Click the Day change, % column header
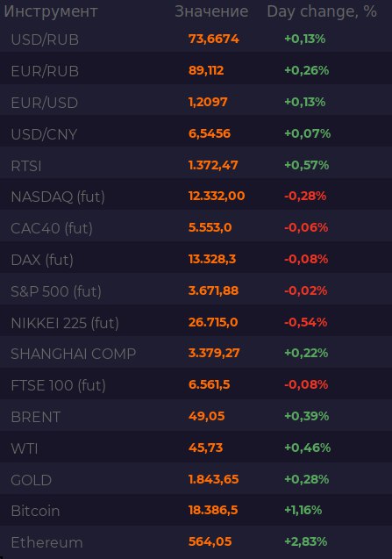392x559 pixels. 322,11
